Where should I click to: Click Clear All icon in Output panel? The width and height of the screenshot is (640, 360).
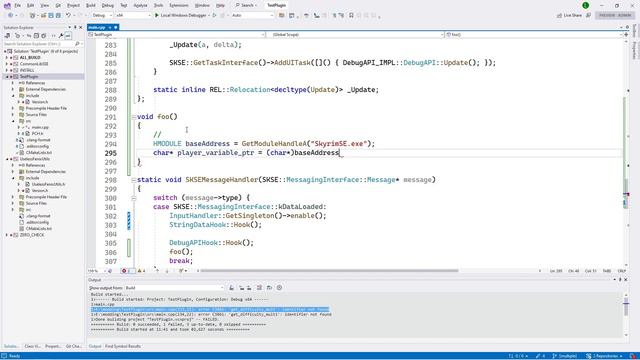tap(259, 288)
